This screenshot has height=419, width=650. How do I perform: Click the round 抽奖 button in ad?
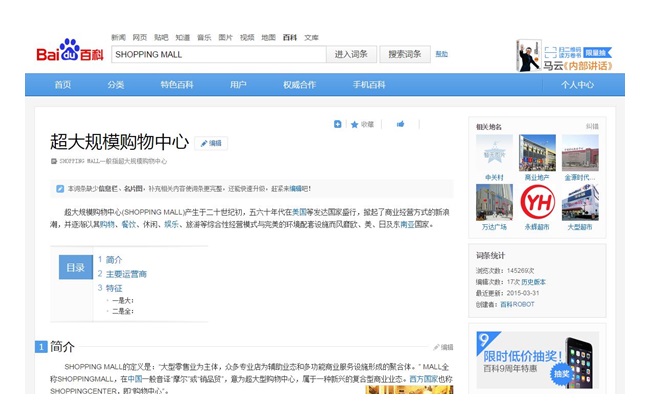click(x=562, y=374)
